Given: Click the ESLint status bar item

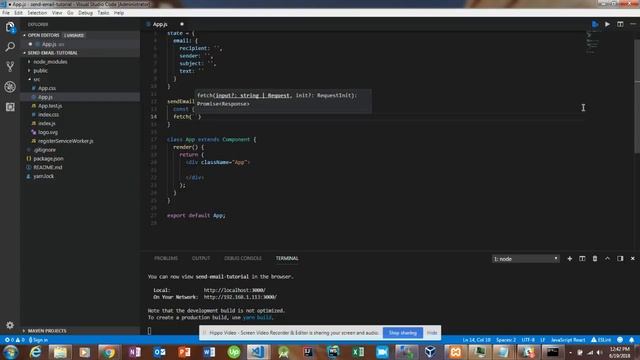Looking at the screenshot, I should tap(601, 340).
